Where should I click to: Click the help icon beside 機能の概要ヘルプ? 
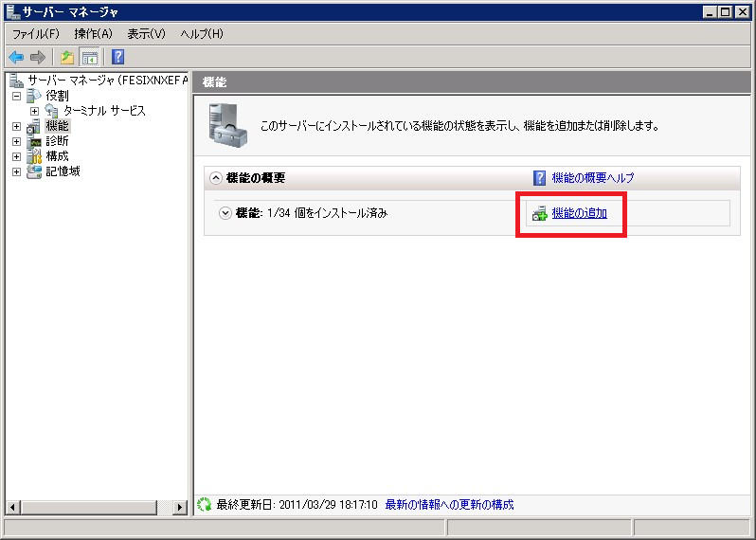point(539,177)
